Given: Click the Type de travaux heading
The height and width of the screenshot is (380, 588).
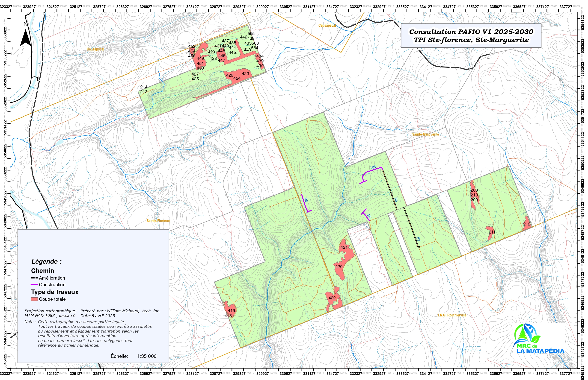Looking at the screenshot, I should point(55,292).
